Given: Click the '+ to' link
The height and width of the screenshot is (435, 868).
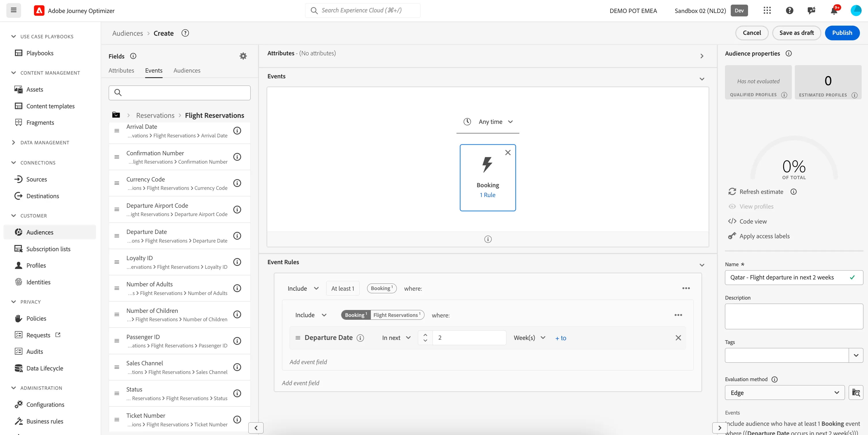Looking at the screenshot, I should click(x=561, y=338).
